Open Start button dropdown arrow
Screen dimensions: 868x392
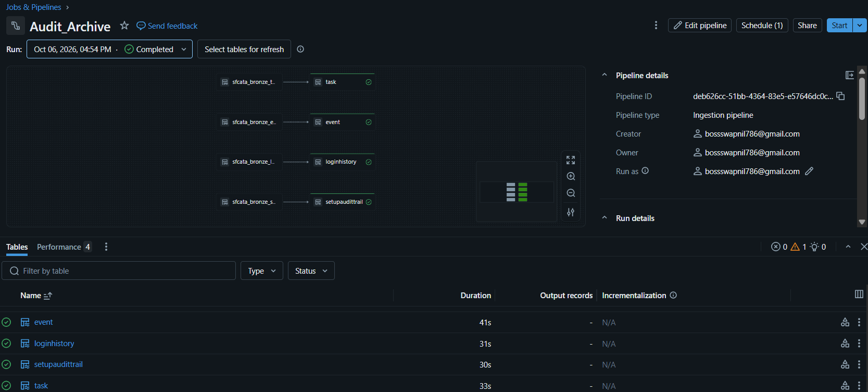point(860,26)
